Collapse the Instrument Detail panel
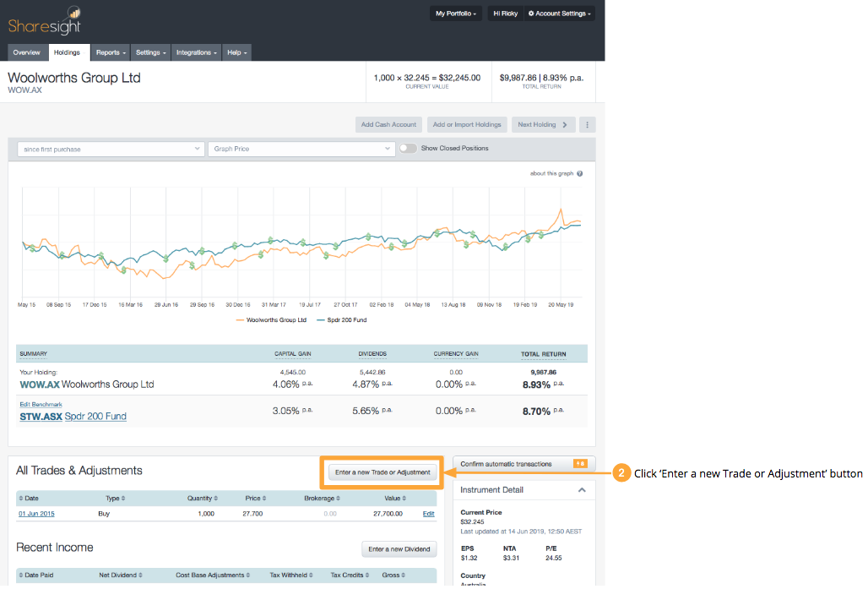 (x=582, y=490)
